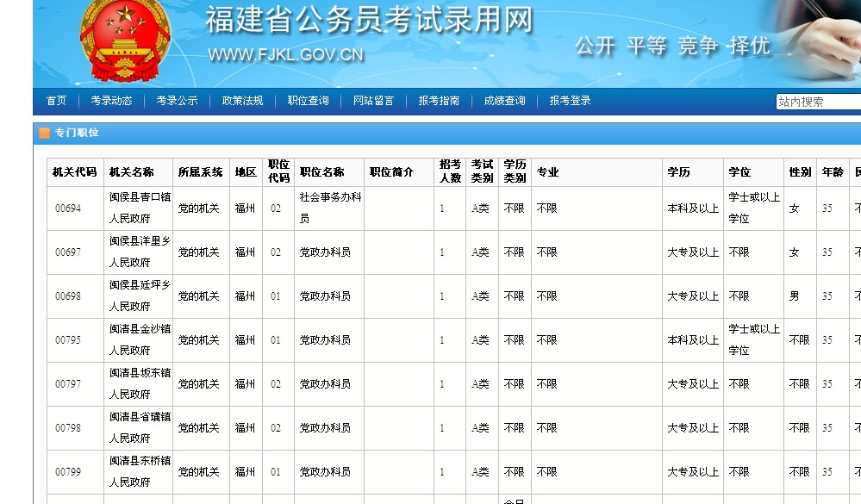Viewport: 861px width, 504px height.
Task: Open the 政策法规 menu item
Action: tap(242, 100)
